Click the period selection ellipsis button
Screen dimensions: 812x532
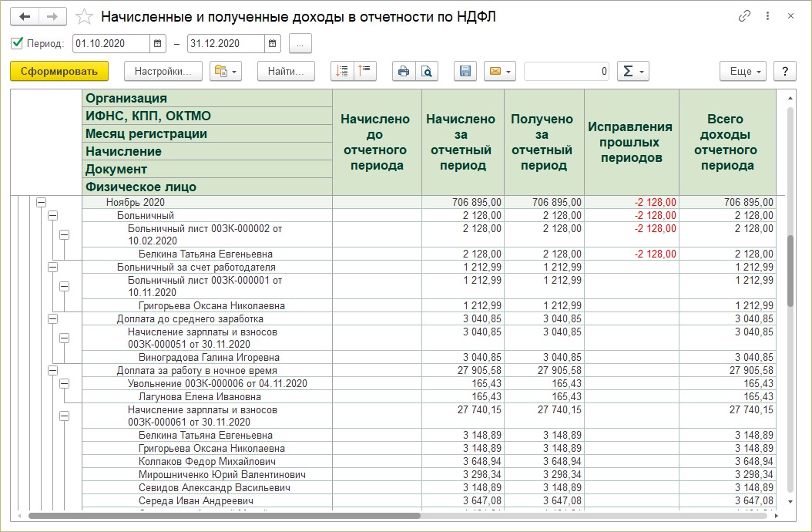point(300,44)
